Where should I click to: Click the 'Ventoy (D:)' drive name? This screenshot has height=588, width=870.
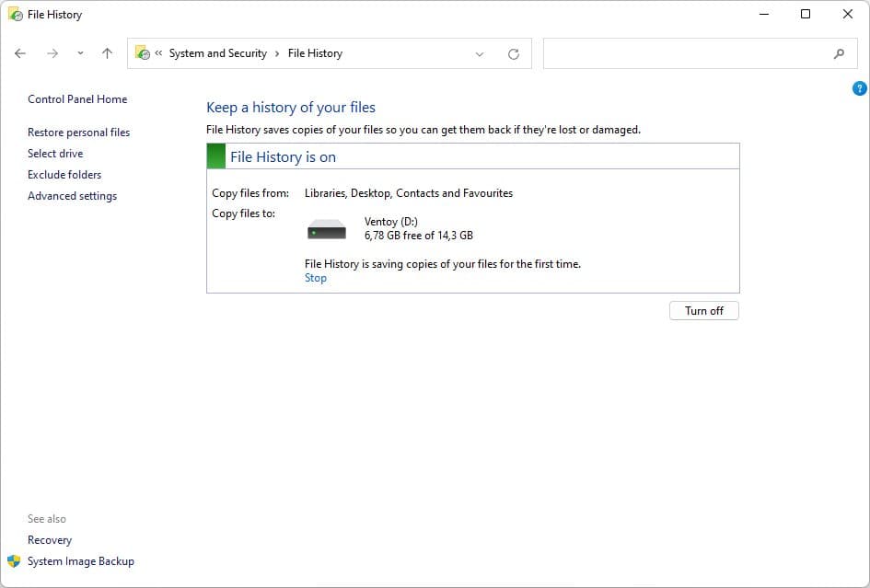[x=391, y=222]
